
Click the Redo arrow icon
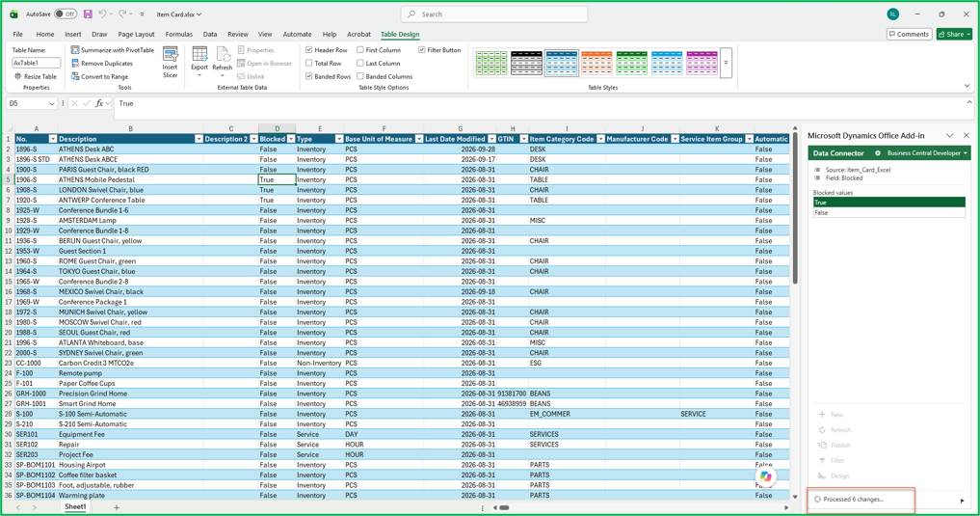[123, 14]
